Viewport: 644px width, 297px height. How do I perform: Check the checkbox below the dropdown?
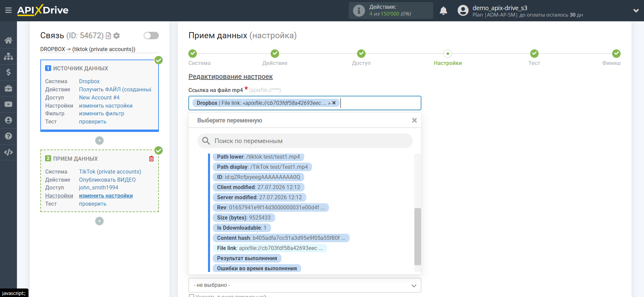pyautogui.click(x=191, y=296)
